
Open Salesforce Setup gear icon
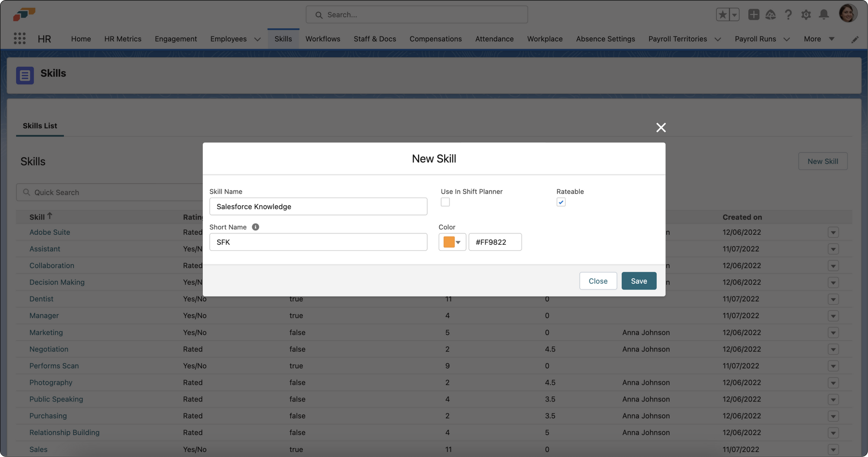pos(806,14)
